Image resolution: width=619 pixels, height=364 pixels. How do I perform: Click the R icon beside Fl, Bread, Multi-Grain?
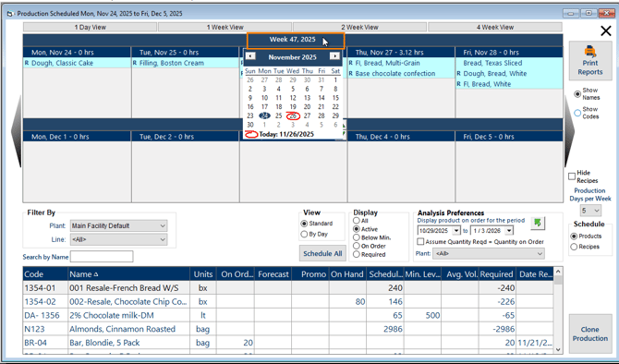(x=350, y=63)
